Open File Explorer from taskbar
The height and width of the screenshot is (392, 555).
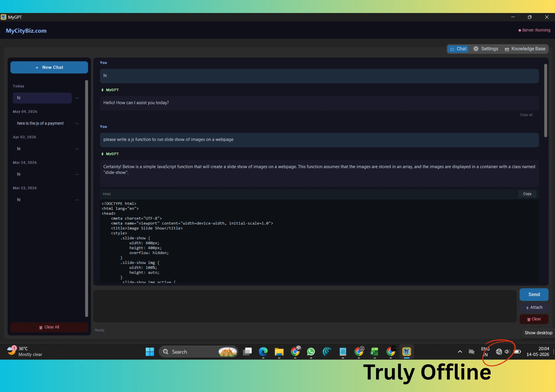(x=279, y=352)
